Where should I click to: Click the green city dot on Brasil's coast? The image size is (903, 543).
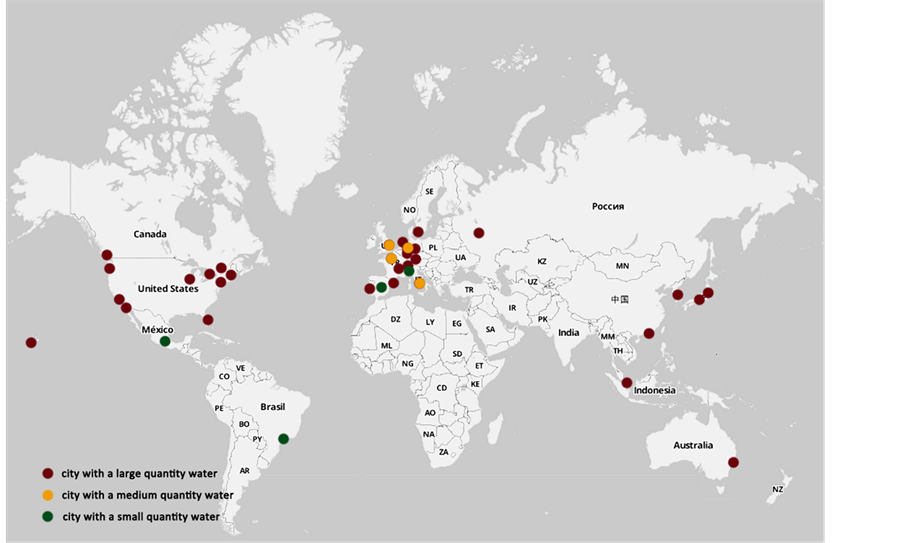click(x=283, y=439)
